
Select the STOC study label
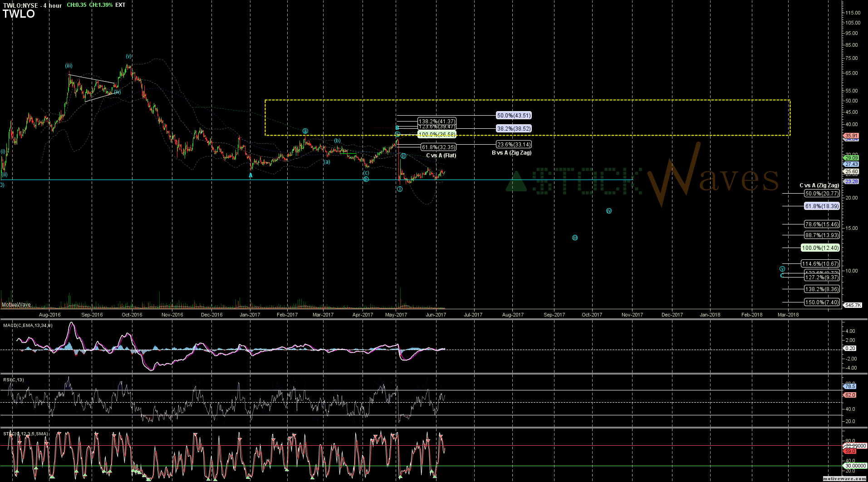coord(25,434)
